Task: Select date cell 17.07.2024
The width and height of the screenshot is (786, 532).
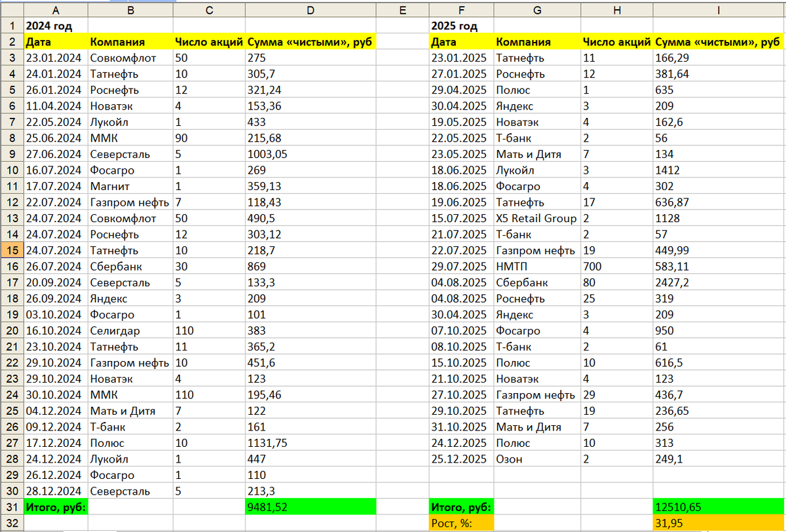Action: (55, 186)
